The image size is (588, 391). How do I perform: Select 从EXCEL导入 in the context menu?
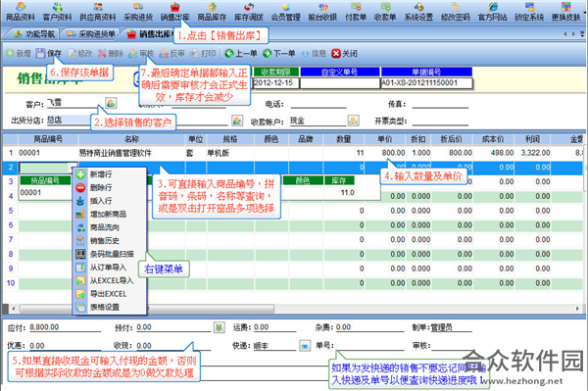point(112,280)
